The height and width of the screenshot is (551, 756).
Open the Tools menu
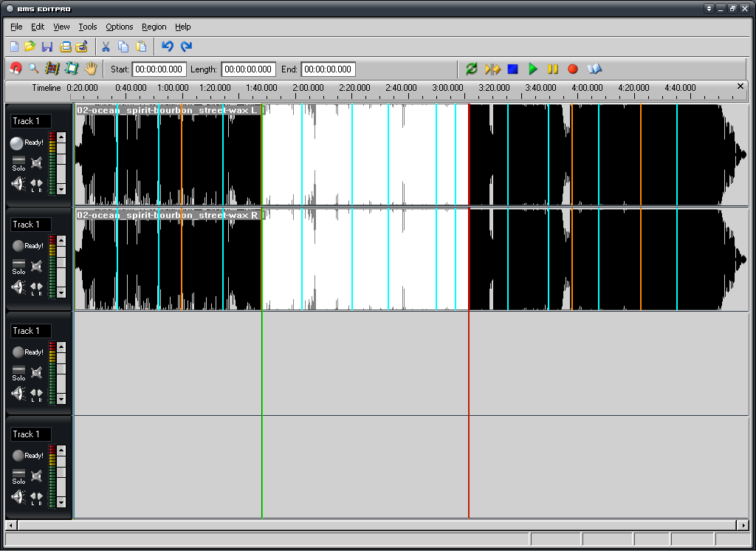click(x=88, y=27)
